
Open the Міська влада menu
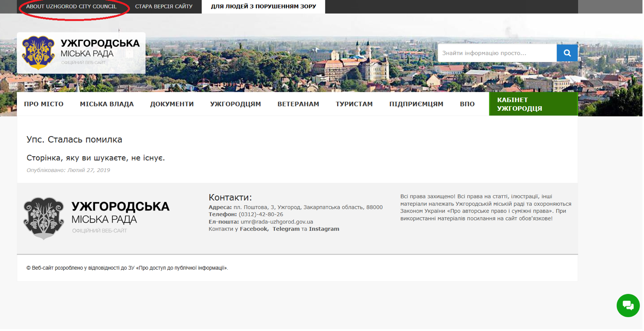(x=107, y=104)
